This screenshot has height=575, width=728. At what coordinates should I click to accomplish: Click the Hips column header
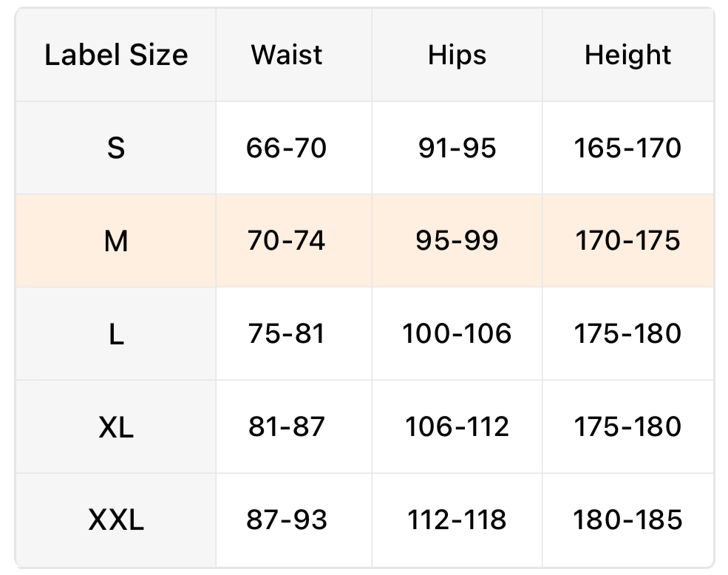click(x=457, y=55)
